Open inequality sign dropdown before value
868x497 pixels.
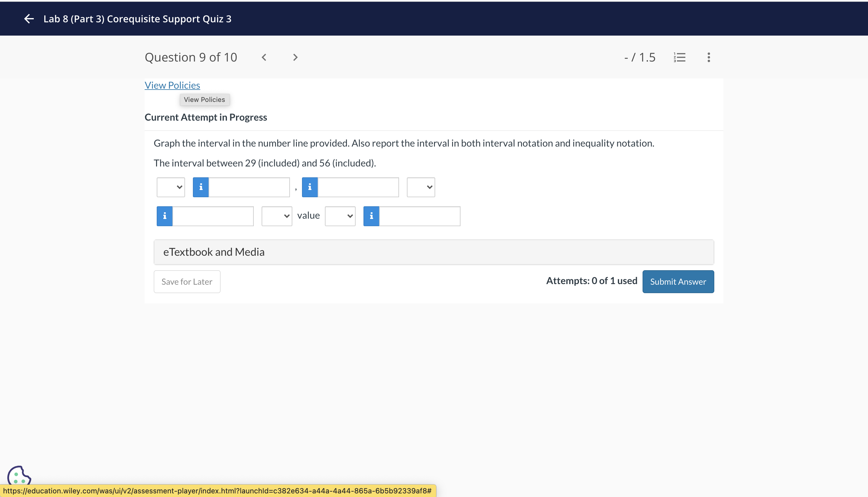277,216
